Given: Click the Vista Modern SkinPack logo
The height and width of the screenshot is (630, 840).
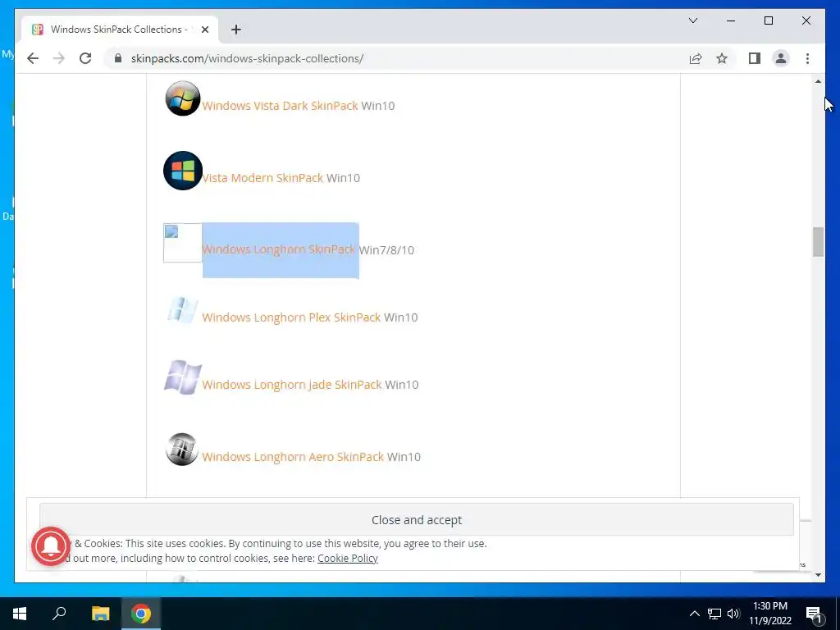Looking at the screenshot, I should tap(183, 171).
